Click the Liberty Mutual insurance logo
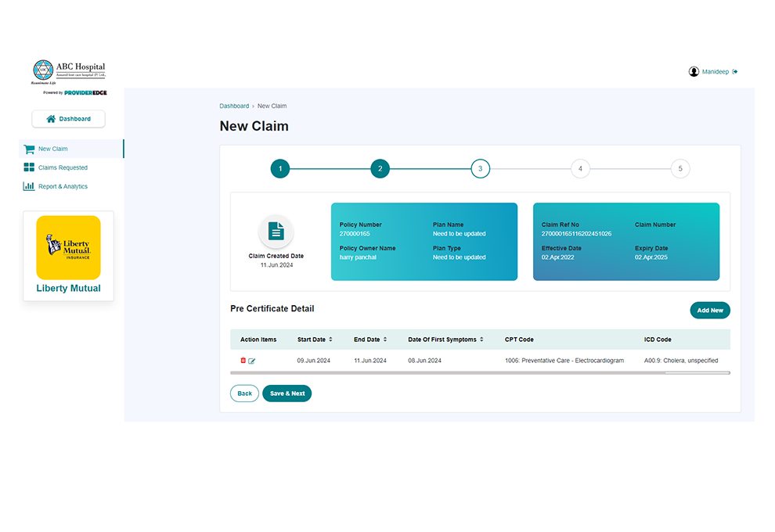 68,247
